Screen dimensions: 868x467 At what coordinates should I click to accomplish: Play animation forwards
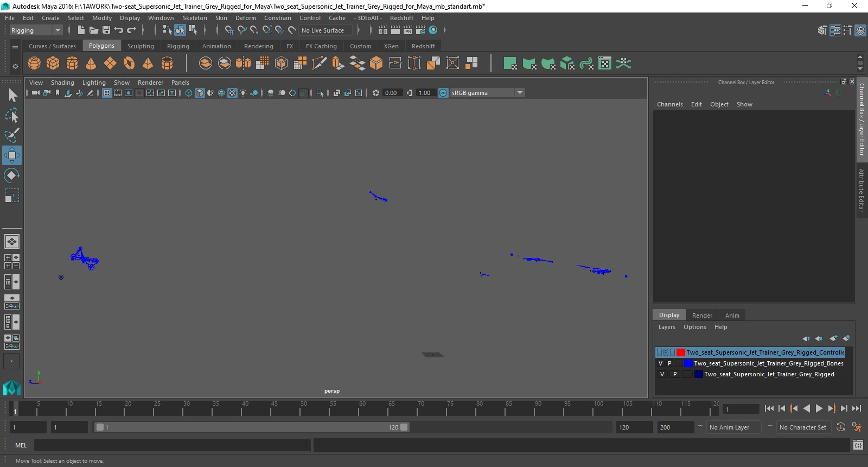[819, 408]
